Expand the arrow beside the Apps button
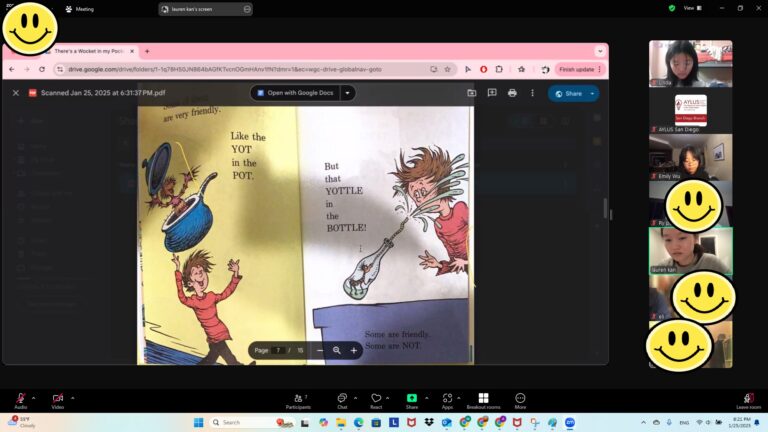Viewport: 768px width, 432px height. (x=459, y=398)
